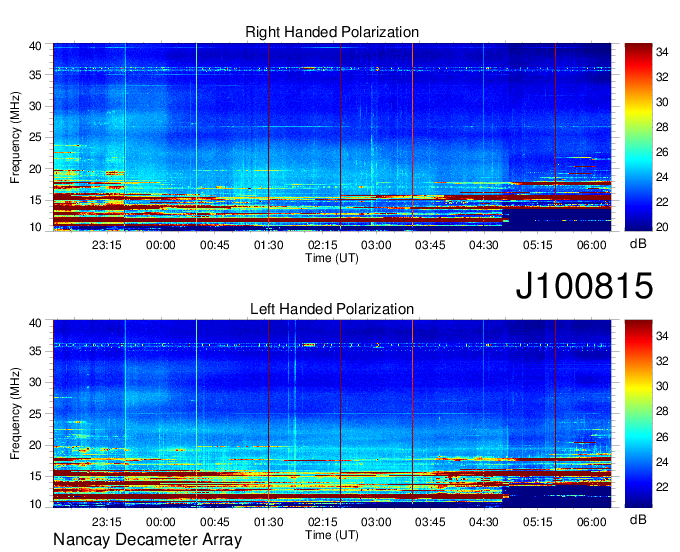The width and height of the screenshot is (680, 552).
Task: Click the 35 MHz tick on top plot
Action: tap(35, 75)
